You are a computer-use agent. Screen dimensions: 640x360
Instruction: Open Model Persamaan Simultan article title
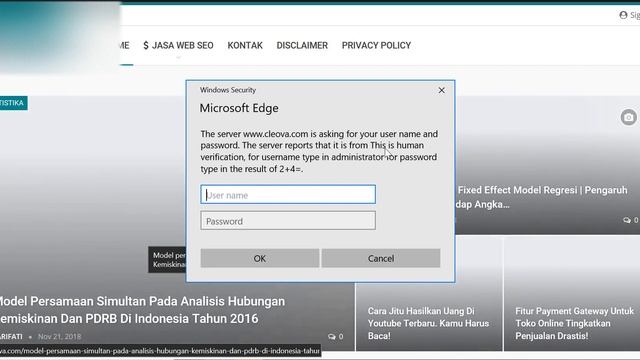tap(142, 310)
